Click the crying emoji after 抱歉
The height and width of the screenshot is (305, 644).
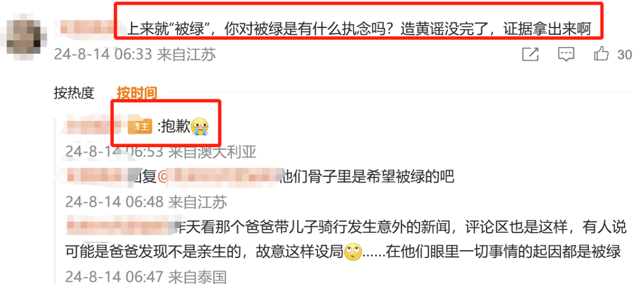[x=200, y=127]
